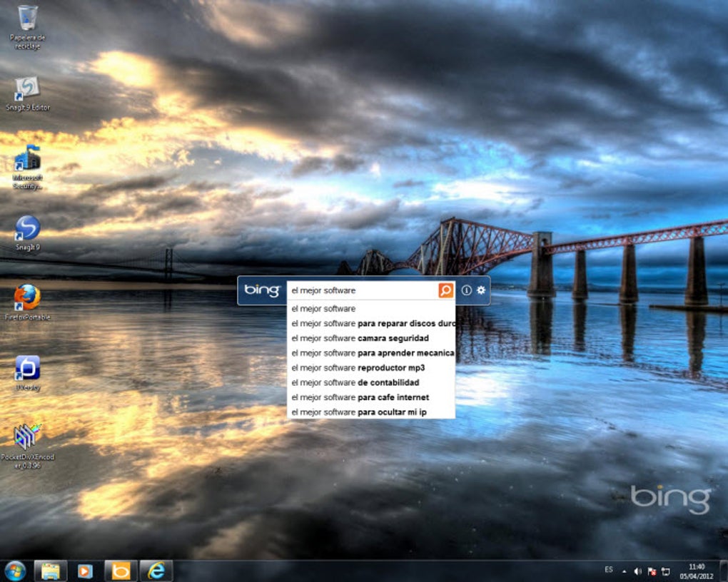Image resolution: width=728 pixels, height=582 pixels.
Task: Select suggestion 'para reparar discos duro'
Action: (x=371, y=324)
